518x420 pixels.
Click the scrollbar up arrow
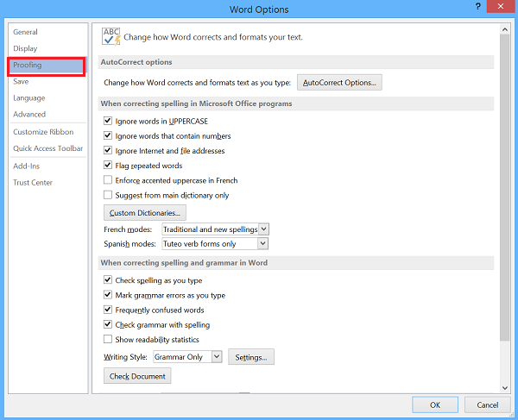(x=505, y=29)
